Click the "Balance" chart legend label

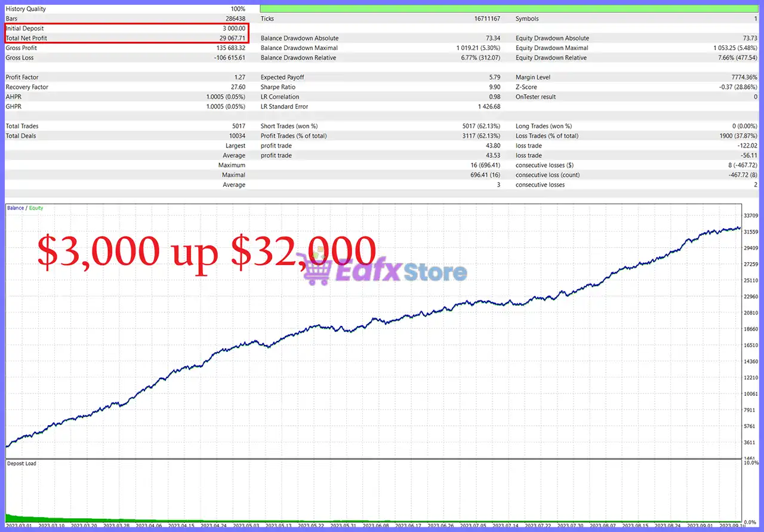click(x=16, y=208)
